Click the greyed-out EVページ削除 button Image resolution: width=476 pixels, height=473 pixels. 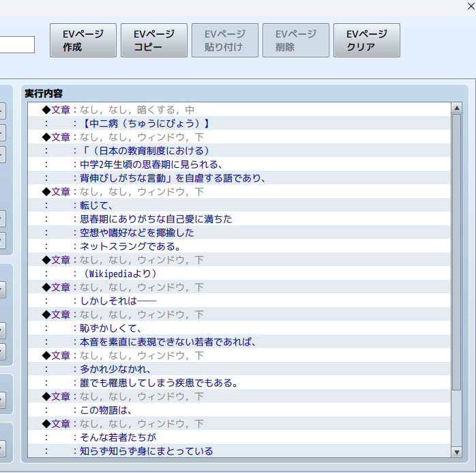pyautogui.click(x=296, y=40)
